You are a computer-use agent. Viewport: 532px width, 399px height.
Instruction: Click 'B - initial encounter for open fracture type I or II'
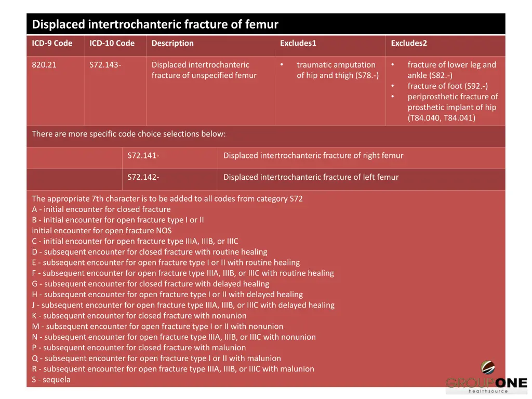point(118,220)
